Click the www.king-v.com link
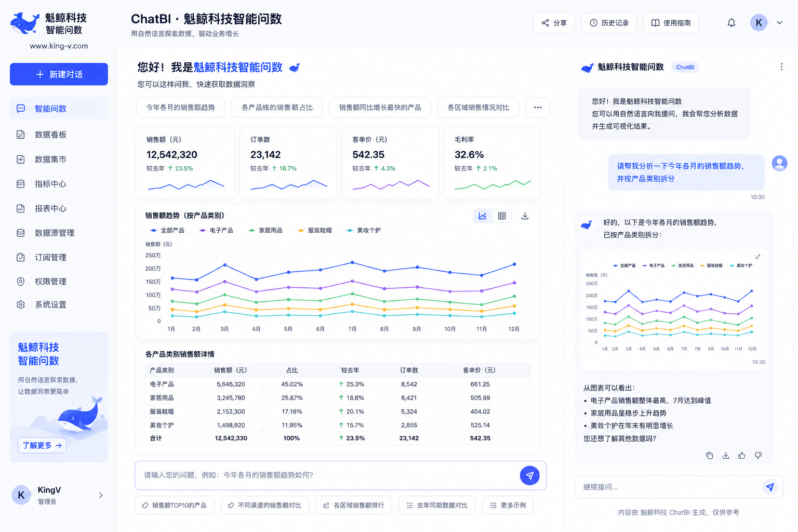The width and height of the screenshot is (798, 532). click(x=59, y=46)
